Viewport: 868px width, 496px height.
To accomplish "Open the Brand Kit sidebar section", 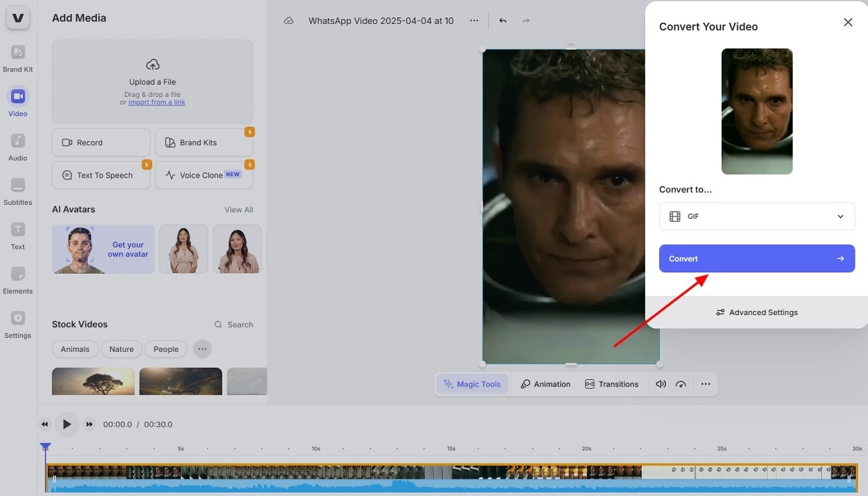I will [x=18, y=59].
